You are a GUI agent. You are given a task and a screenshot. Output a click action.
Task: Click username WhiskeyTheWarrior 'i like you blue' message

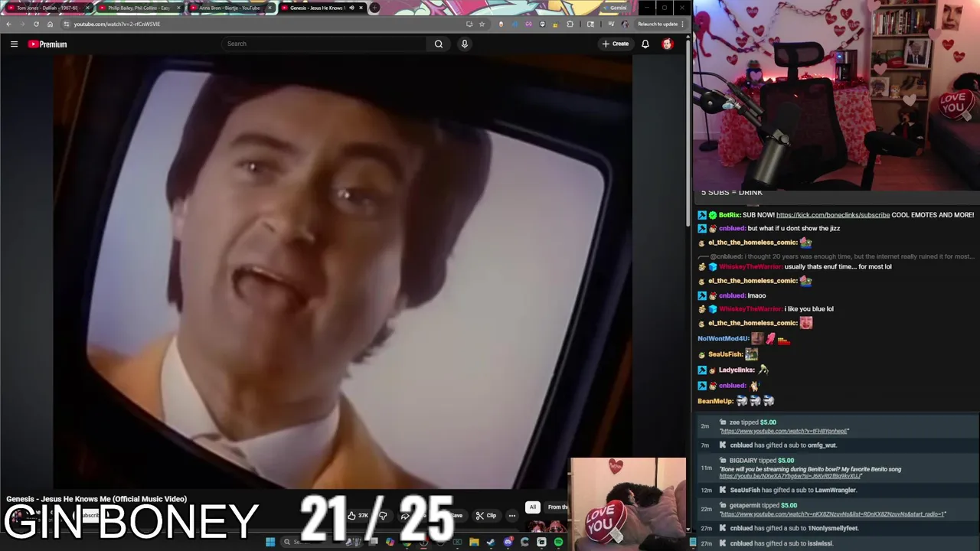[750, 309]
